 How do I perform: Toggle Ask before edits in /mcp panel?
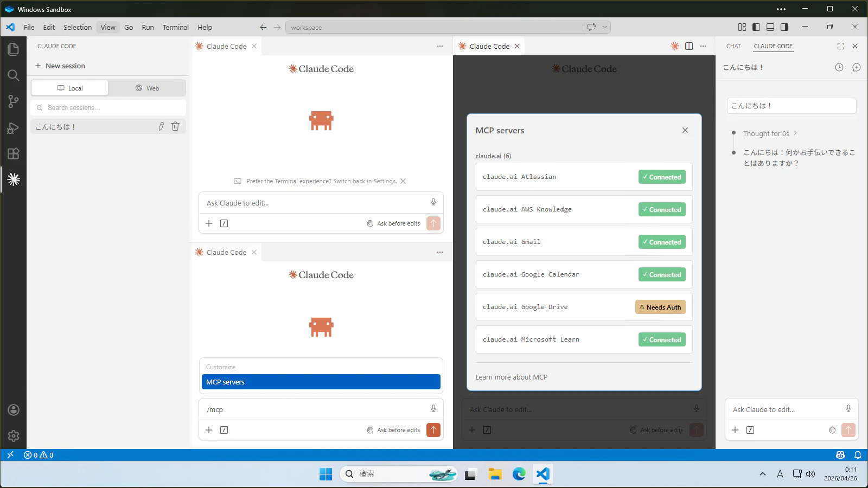coord(393,430)
